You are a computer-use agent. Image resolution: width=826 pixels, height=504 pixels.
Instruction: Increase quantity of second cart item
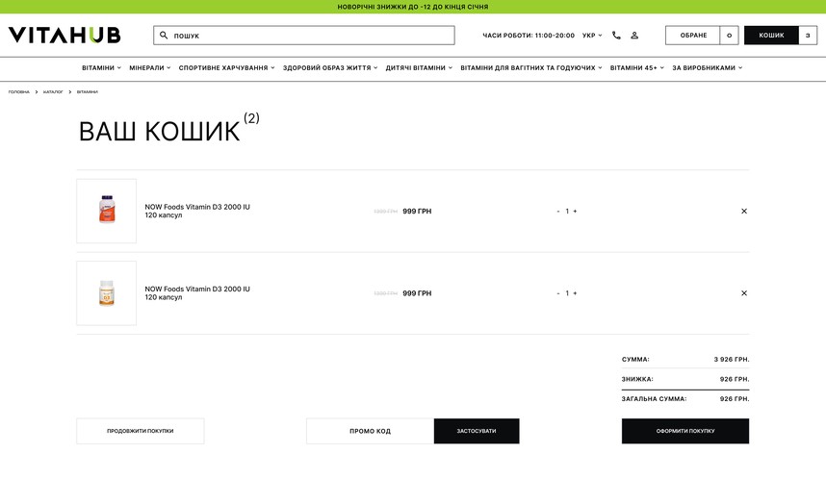(575, 293)
